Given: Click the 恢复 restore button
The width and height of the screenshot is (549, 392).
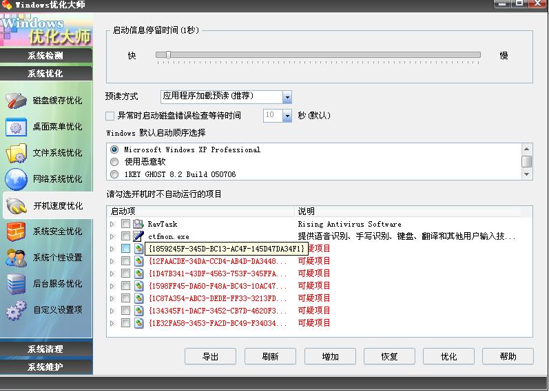Looking at the screenshot, I should click(x=389, y=357).
